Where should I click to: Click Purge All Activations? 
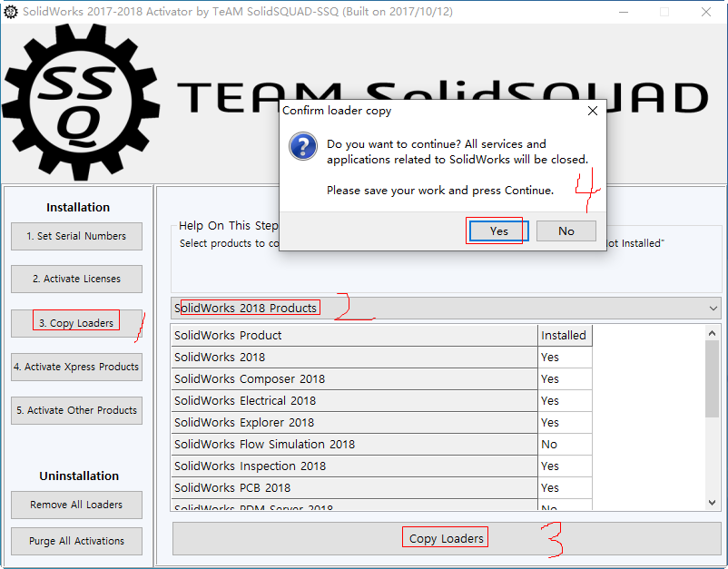76,541
